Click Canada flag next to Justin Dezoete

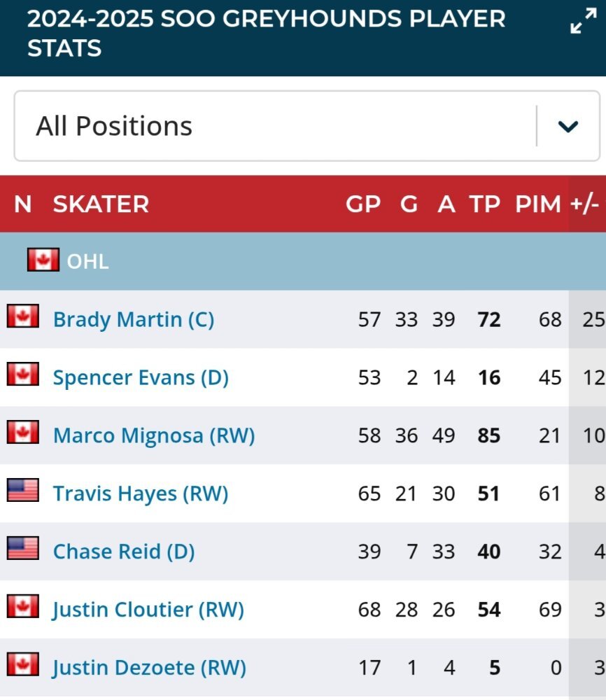[23, 664]
